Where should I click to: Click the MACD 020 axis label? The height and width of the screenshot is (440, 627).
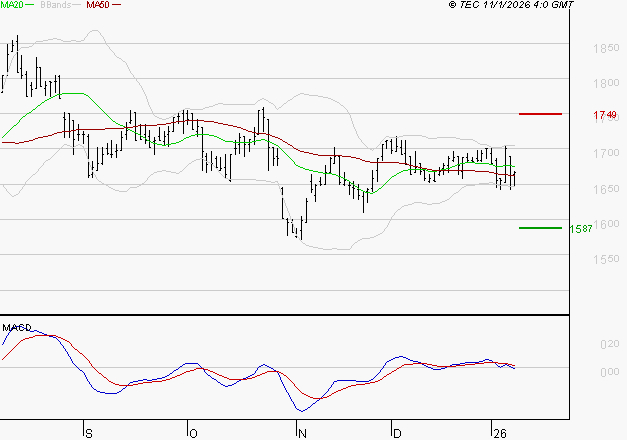point(610,344)
